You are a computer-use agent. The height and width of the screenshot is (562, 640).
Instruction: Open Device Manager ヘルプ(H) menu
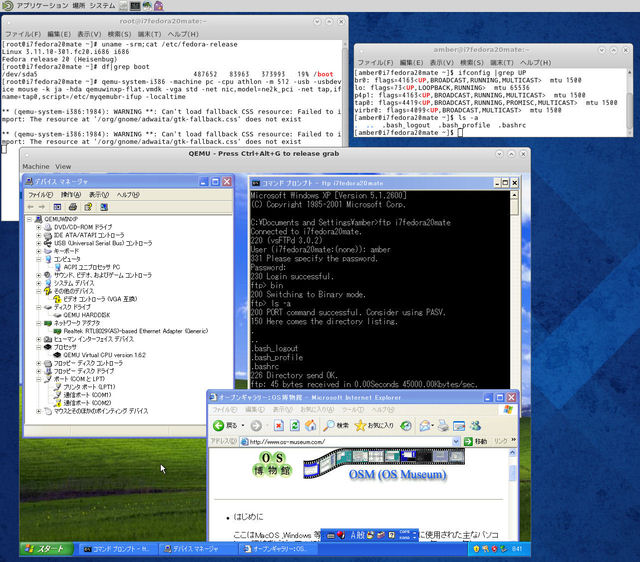coord(128,195)
